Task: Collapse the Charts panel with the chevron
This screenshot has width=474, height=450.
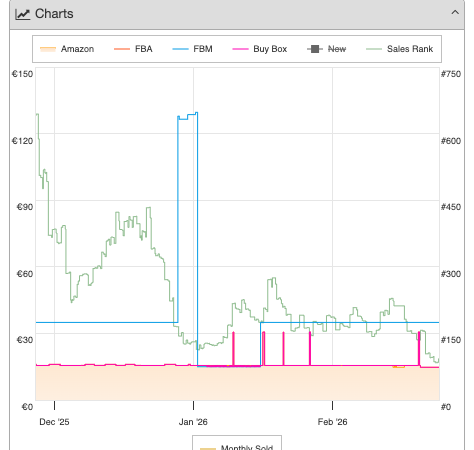Action: pyautogui.click(x=455, y=13)
